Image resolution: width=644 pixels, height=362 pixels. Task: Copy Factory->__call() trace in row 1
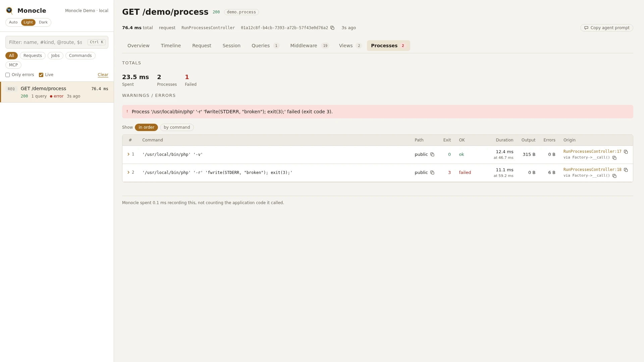point(614,158)
